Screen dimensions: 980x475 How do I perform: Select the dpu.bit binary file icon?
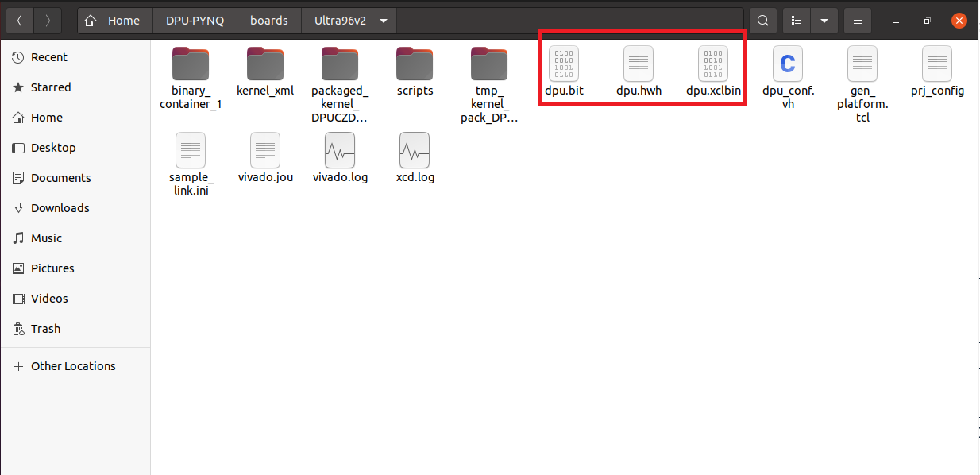coord(564,63)
